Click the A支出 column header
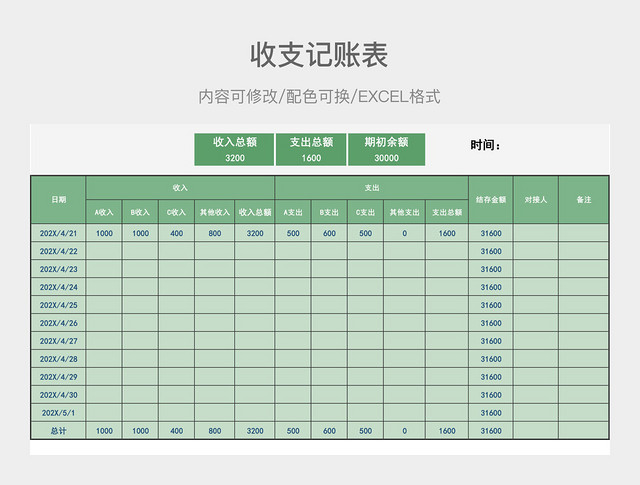 293,212
